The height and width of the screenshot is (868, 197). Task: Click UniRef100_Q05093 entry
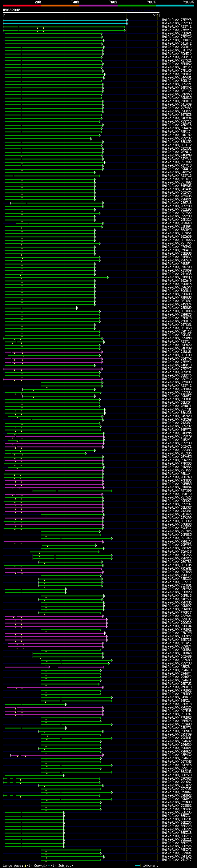coord(177,382)
